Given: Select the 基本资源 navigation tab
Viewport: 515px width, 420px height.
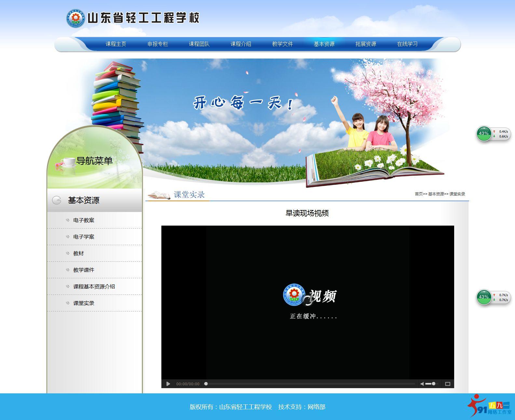Looking at the screenshot, I should tap(324, 44).
